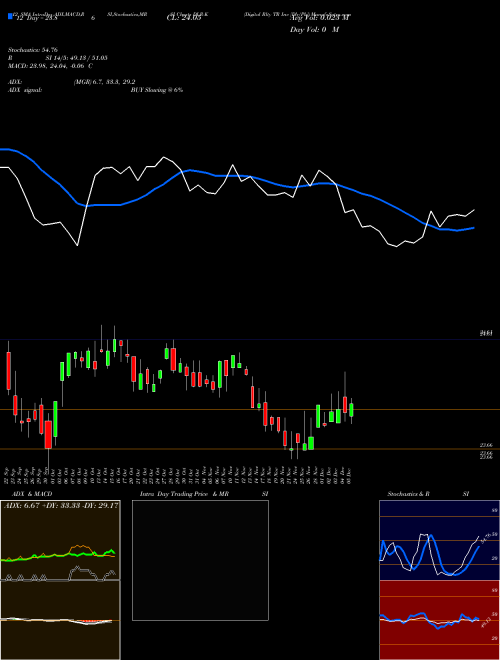Select the RSI '49.13 / 51.03' value
The width and height of the screenshot is (500, 660).
click(88, 58)
